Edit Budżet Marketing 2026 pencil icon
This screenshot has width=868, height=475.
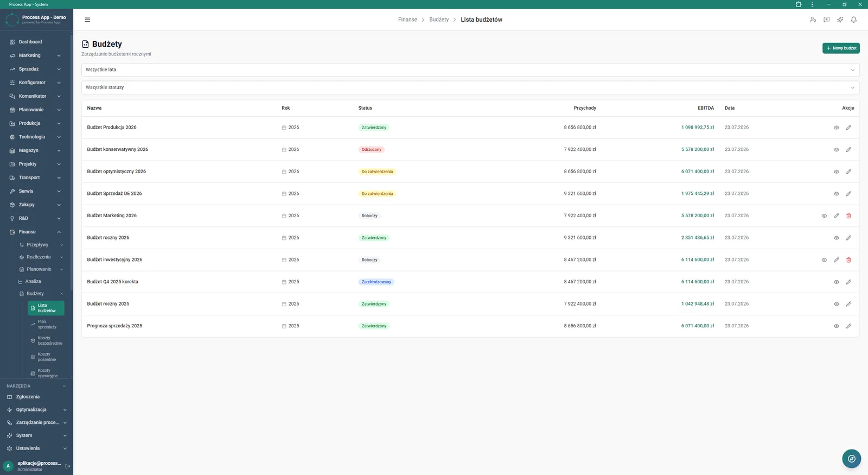(x=837, y=216)
